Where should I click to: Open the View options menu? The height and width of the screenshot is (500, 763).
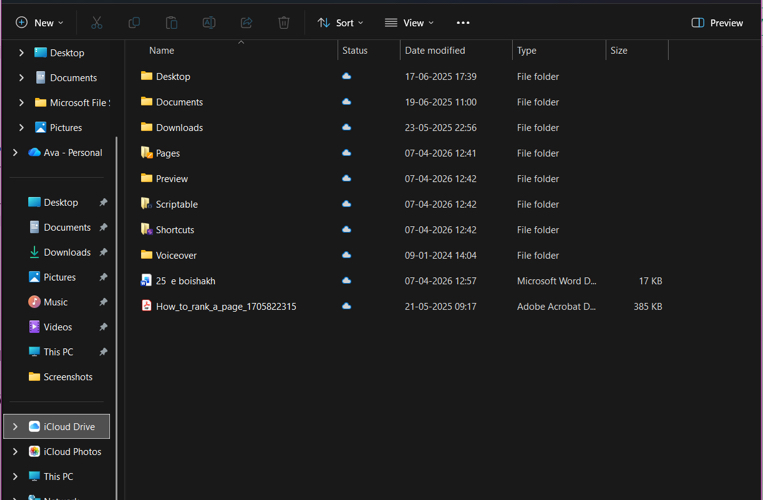coord(409,22)
